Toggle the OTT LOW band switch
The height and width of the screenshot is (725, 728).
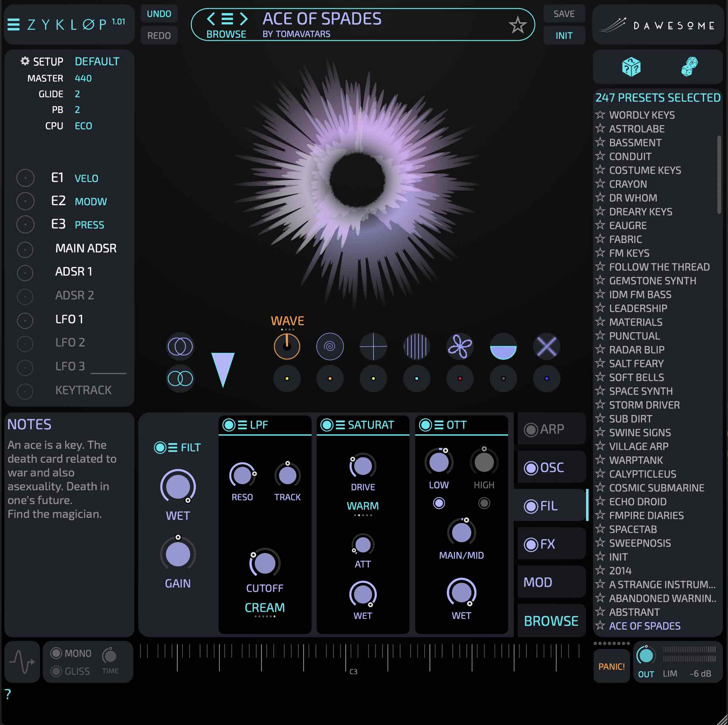tap(439, 503)
